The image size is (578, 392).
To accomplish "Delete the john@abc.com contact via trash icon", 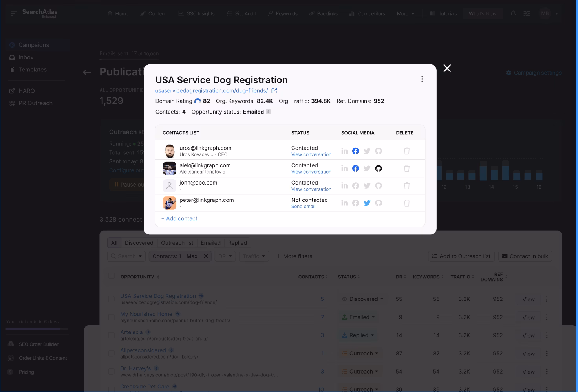I will (x=407, y=186).
